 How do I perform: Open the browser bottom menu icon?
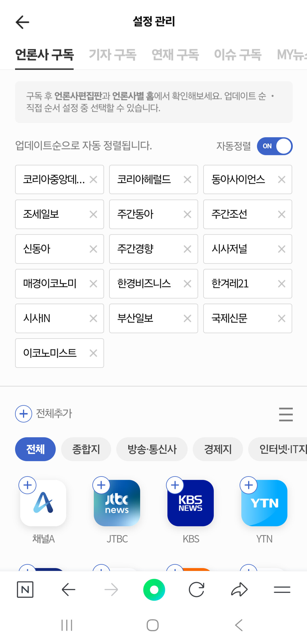[282, 590]
